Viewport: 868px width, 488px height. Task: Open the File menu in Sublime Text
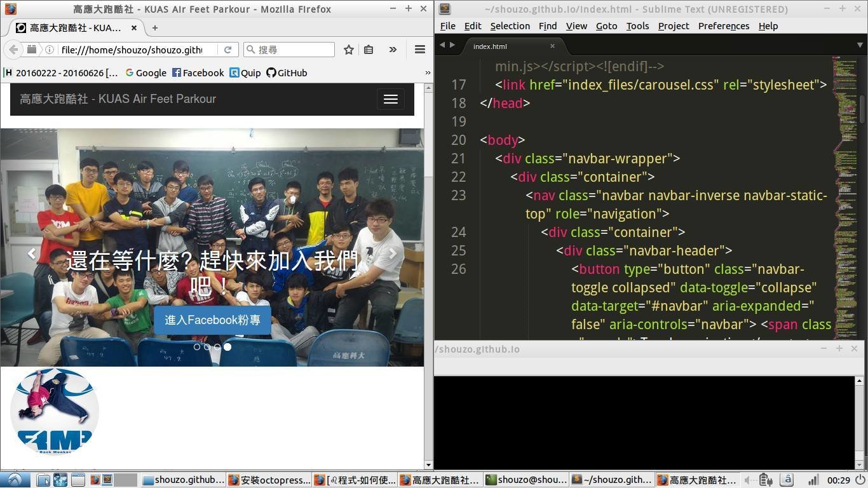[448, 26]
